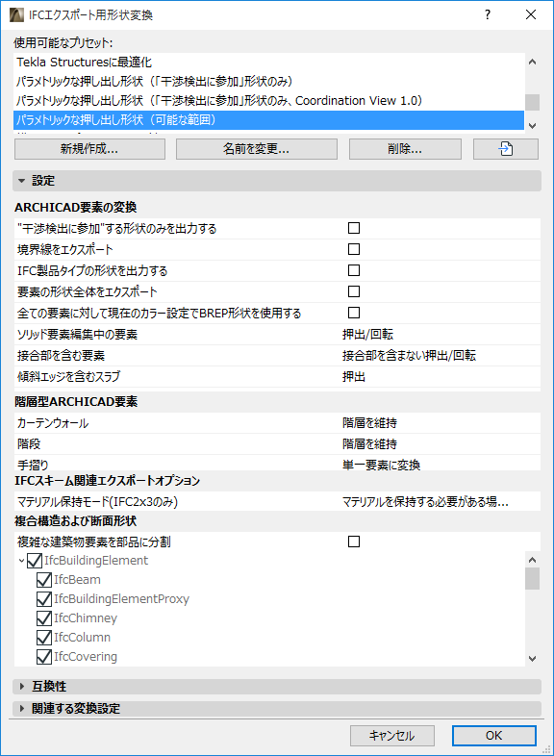This screenshot has width=554, height=756.
Task: Enable 要素の形状全体をエクスポート checkbox
Action: [354, 291]
